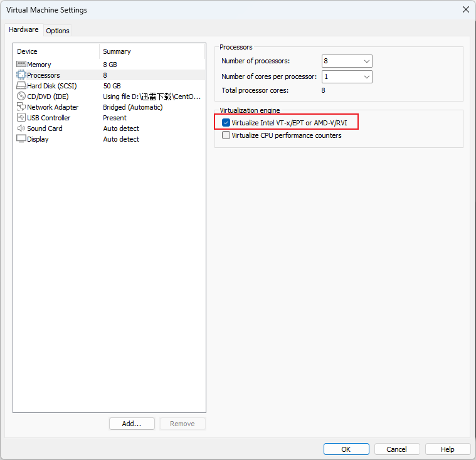Viewport: 476px width, 460px height.
Task: Click Sound Card's Auto detect summary
Action: tap(121, 128)
